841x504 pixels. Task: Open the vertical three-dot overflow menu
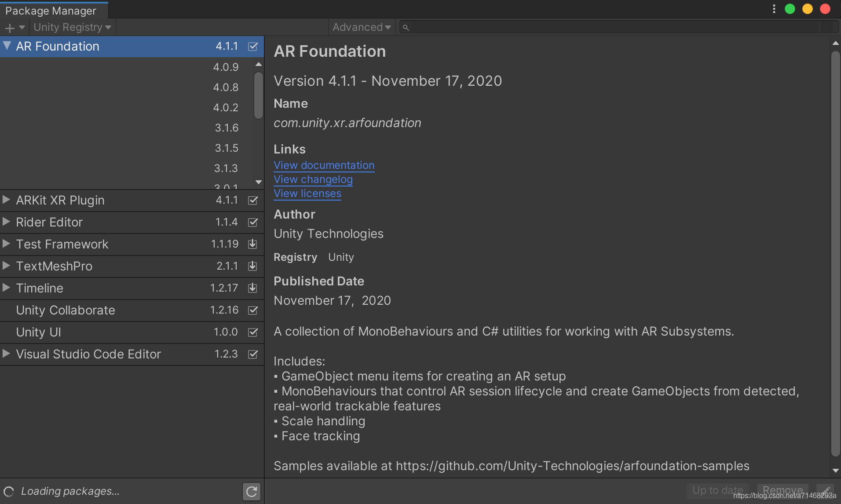pyautogui.click(x=773, y=9)
